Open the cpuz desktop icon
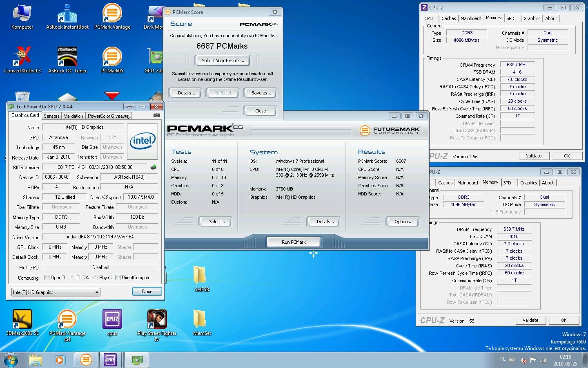This screenshot has width=588, height=368. (112, 323)
